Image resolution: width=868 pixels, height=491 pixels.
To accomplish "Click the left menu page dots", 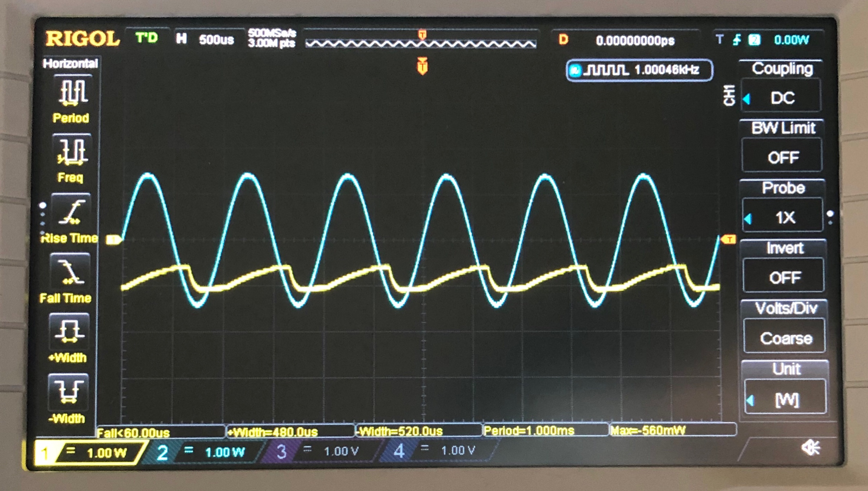I will coord(43,218).
